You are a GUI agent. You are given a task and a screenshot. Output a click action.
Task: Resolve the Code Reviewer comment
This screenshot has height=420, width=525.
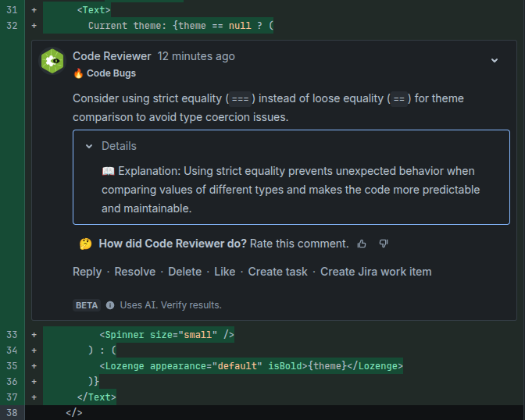tap(134, 272)
